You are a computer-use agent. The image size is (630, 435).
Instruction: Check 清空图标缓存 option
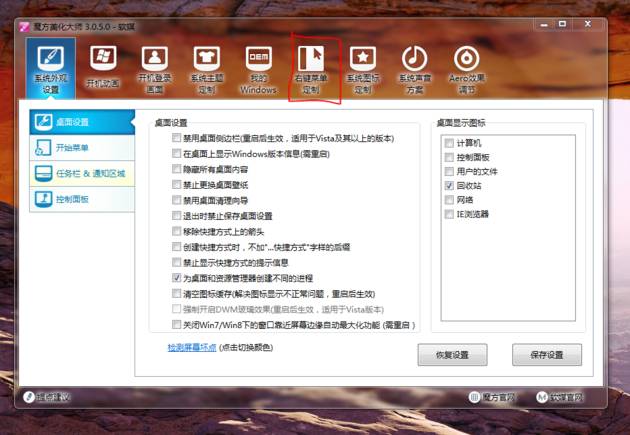click(x=176, y=293)
